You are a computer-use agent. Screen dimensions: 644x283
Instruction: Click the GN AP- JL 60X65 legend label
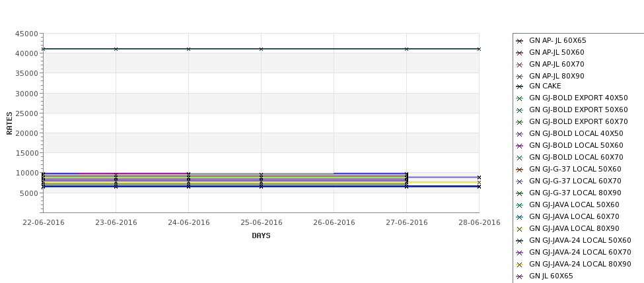click(557, 41)
